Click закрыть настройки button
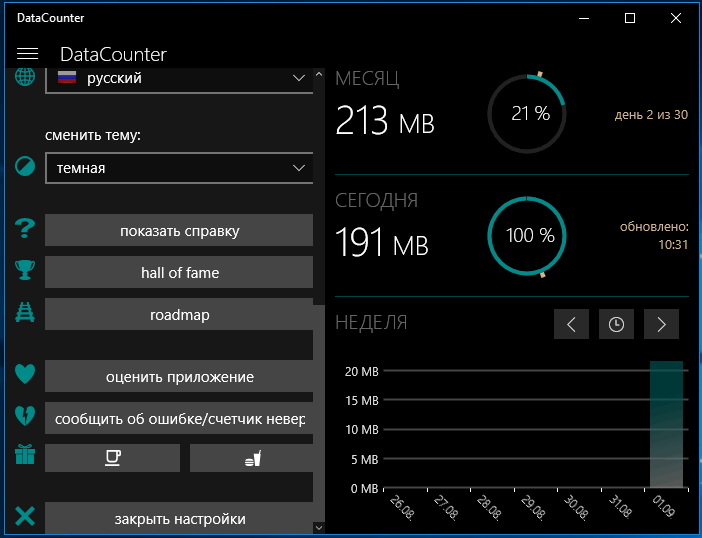This screenshot has width=702, height=538. click(x=179, y=518)
